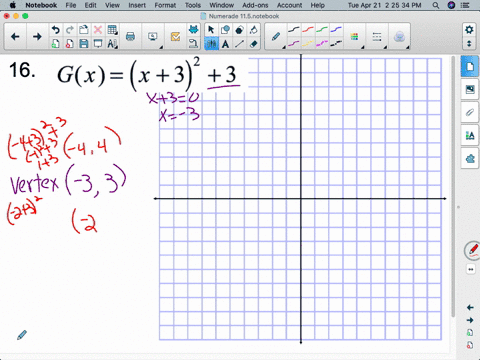The image size is (480, 360).
Task: Undo the last action
Action: (x=56, y=30)
